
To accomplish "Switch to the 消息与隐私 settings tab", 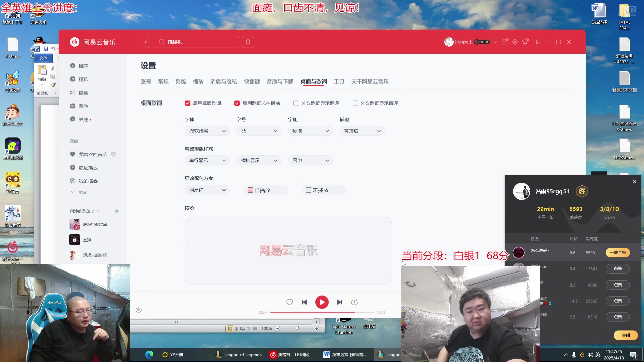I will (223, 82).
